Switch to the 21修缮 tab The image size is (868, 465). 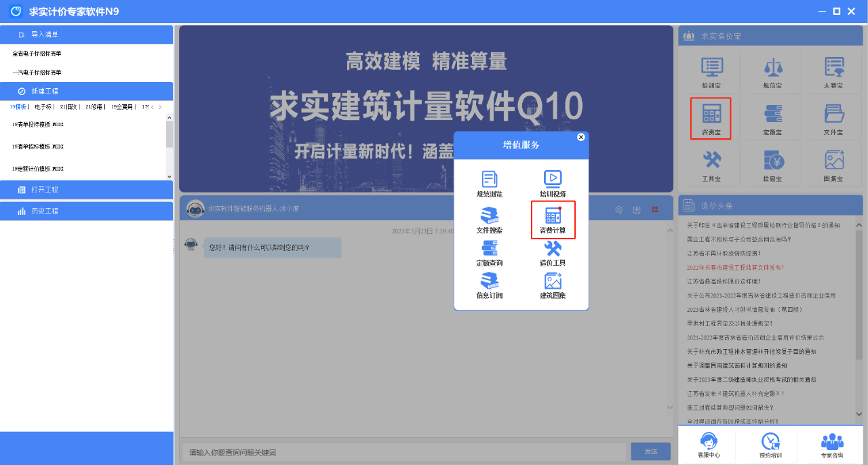(94, 107)
